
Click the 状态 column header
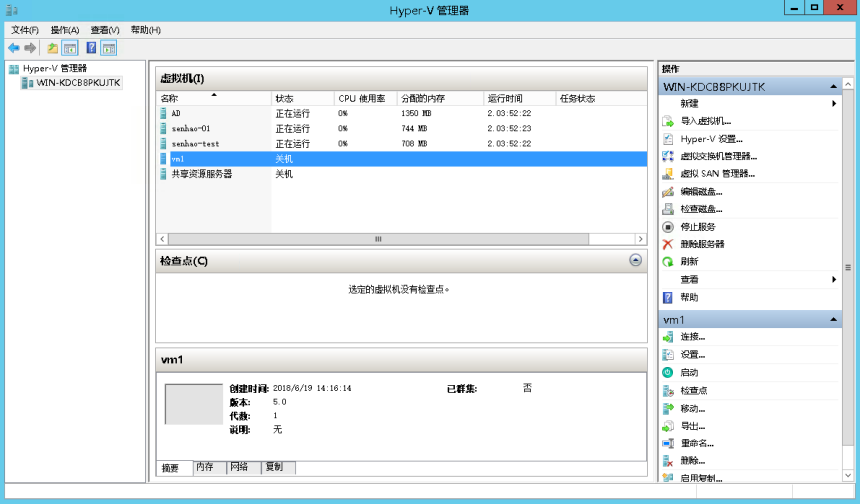303,99
